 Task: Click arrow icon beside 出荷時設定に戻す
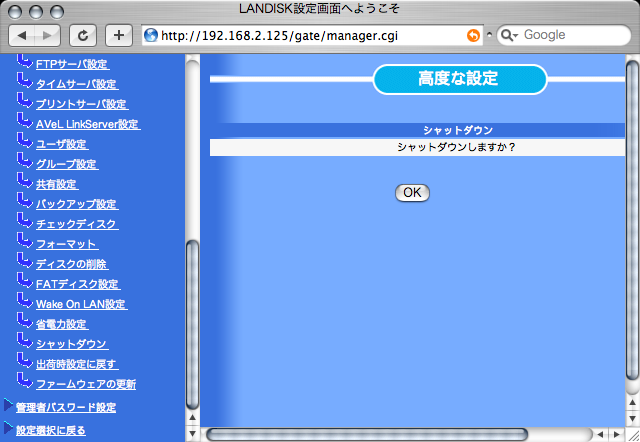click(24, 360)
